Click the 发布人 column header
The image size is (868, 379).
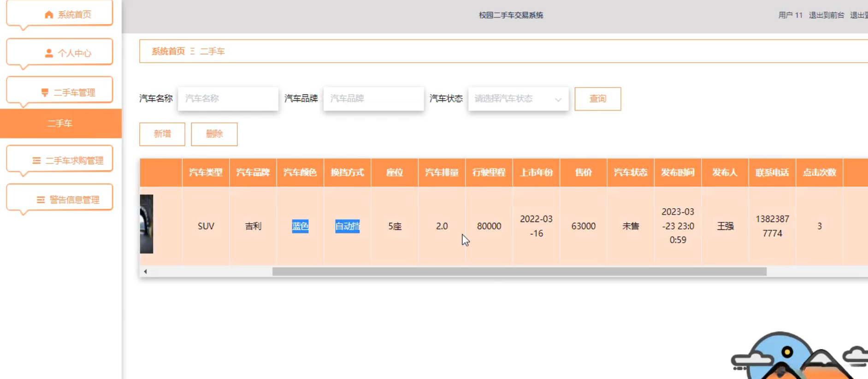(725, 173)
